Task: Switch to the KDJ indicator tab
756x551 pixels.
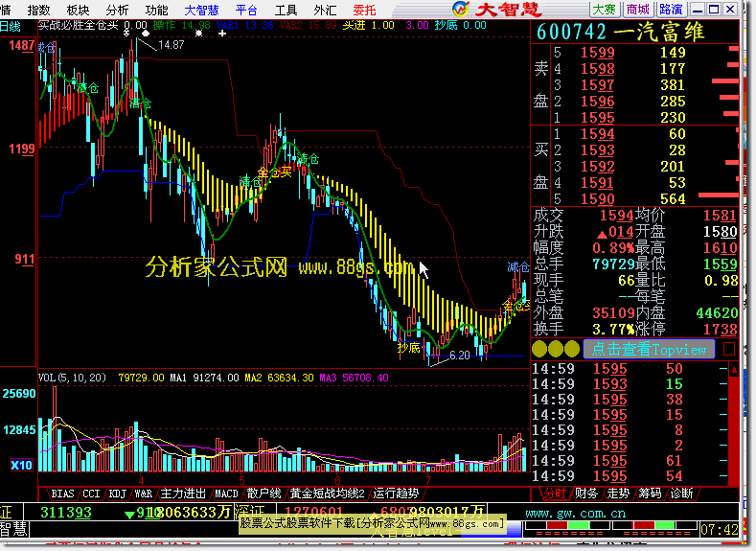Action: pyautogui.click(x=117, y=494)
